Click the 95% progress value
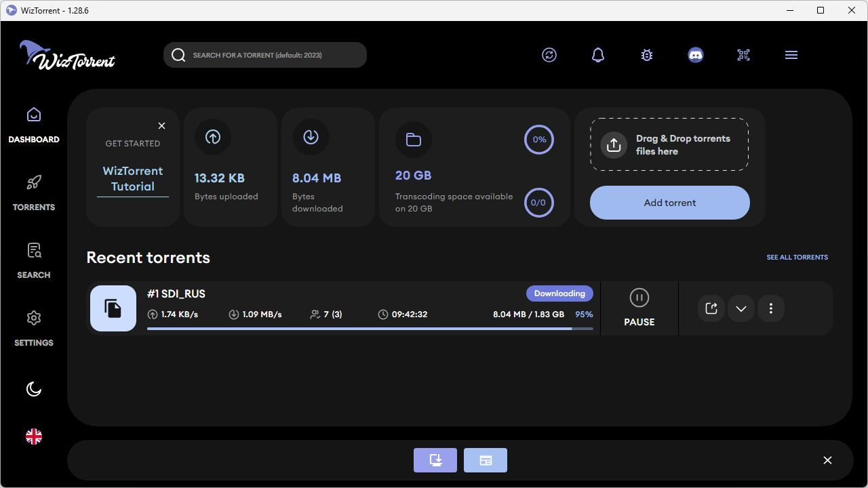 (x=585, y=314)
